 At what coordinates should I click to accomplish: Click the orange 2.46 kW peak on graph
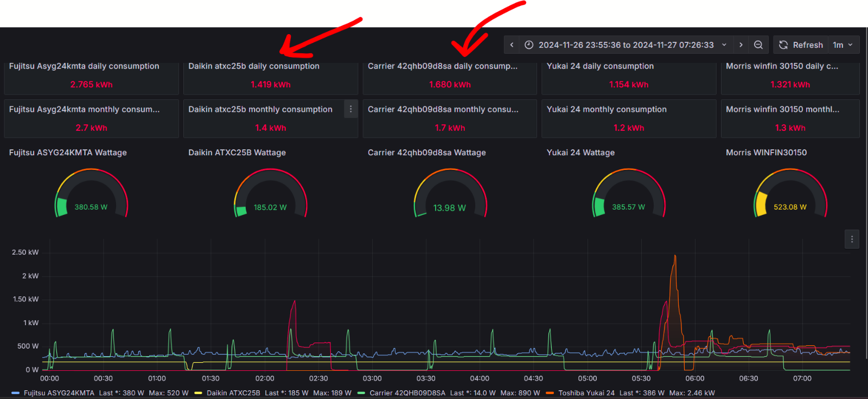tap(675, 257)
